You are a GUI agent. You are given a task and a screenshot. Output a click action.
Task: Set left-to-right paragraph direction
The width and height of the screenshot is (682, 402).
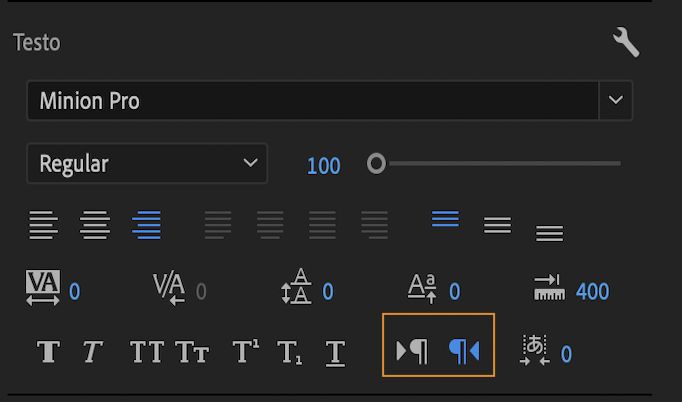[412, 351]
